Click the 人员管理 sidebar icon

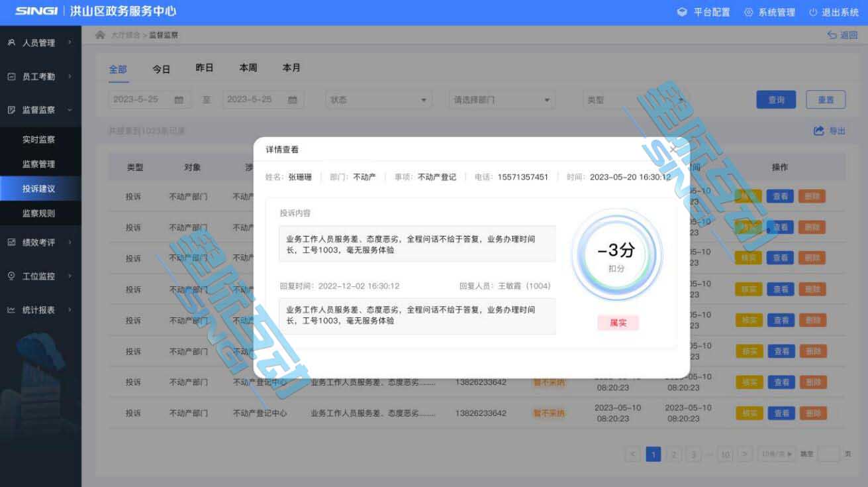(x=11, y=43)
